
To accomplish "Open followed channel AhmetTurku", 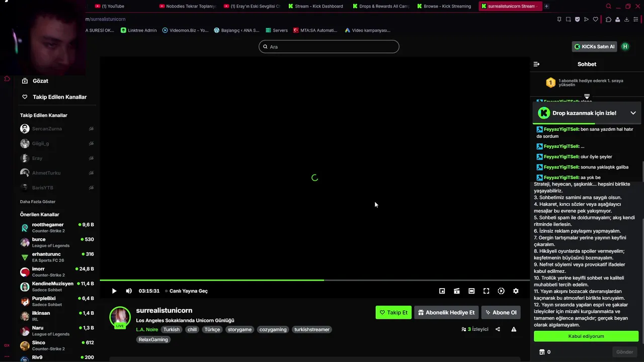I will pyautogui.click(x=57, y=173).
